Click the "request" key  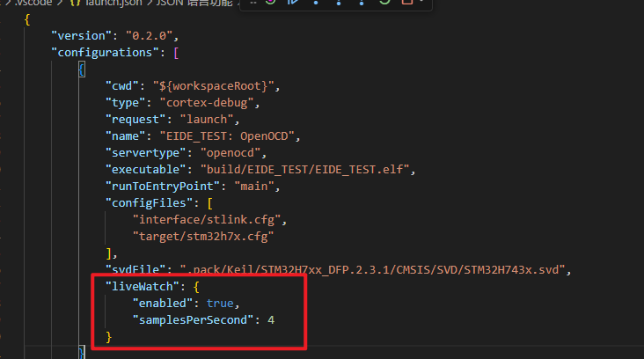pos(135,120)
